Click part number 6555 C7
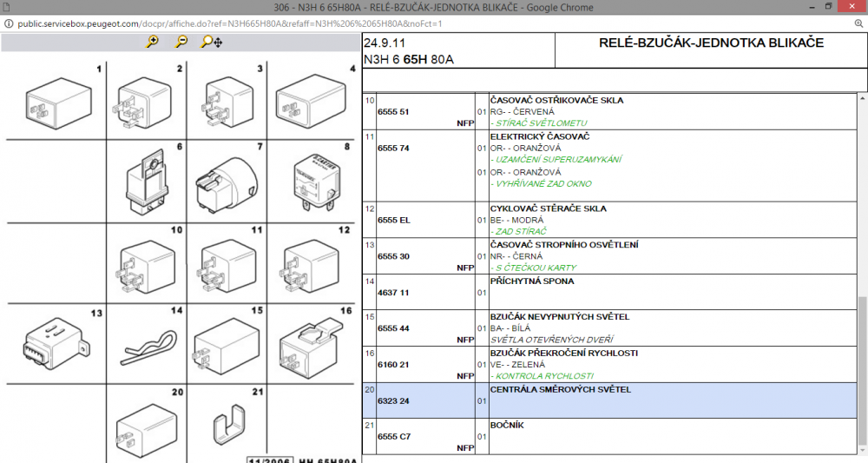 coord(393,436)
